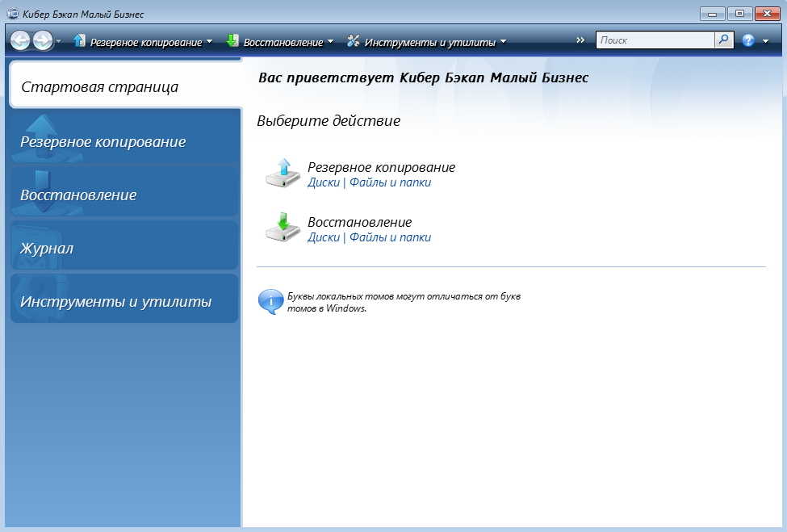Click backup drive icon with blue arrow
Viewport: 787px width, 532px height.
(x=283, y=174)
